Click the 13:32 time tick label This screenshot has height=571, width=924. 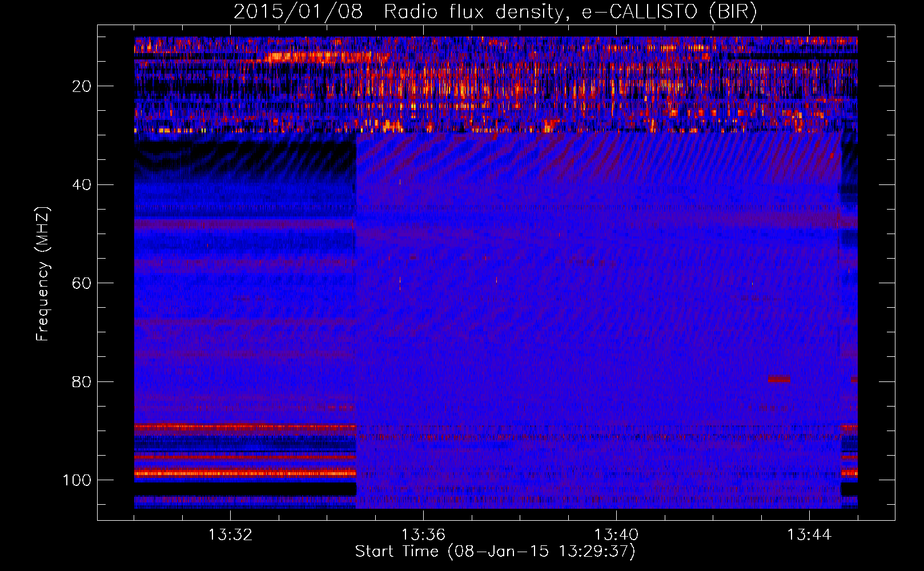click(230, 535)
